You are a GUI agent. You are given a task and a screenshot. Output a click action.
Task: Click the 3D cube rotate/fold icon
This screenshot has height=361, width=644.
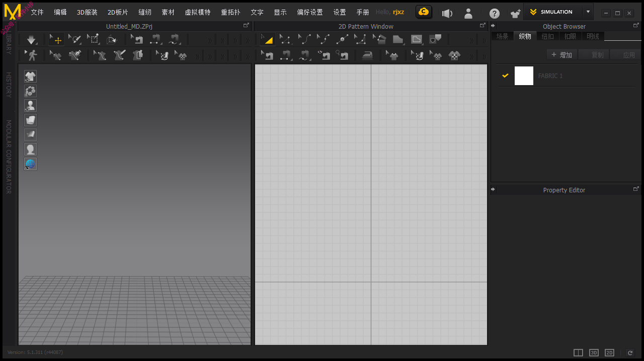[112, 40]
